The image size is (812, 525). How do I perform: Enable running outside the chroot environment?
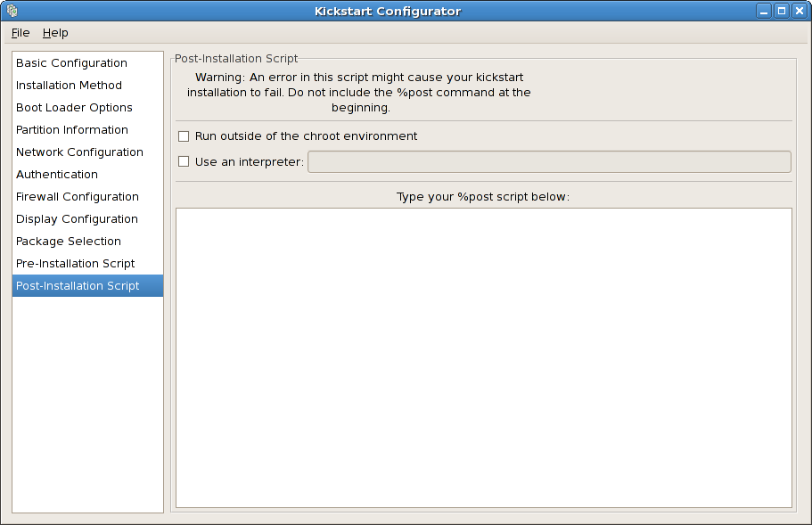coord(184,135)
